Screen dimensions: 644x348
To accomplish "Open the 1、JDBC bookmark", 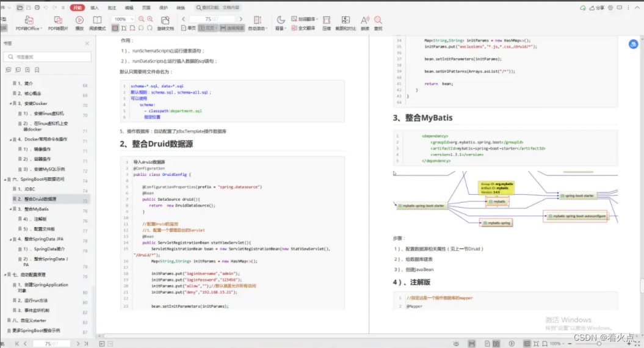I will click(x=26, y=189).
